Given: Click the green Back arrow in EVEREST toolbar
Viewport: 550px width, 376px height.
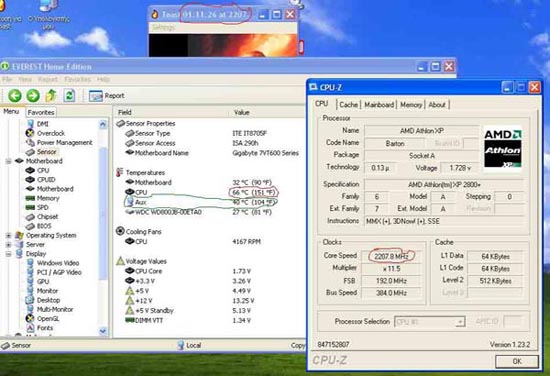Looking at the screenshot, I should 15,95.
